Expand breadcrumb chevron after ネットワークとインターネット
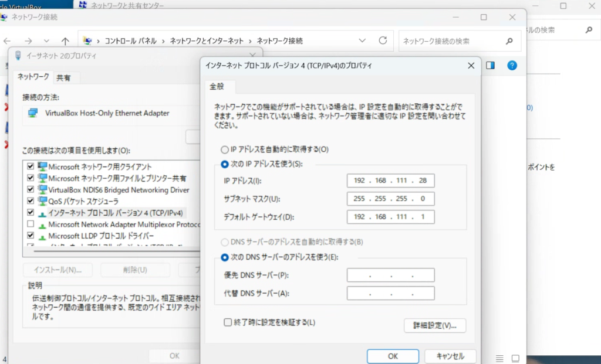Screen dimensions: 601x364 (250, 41)
